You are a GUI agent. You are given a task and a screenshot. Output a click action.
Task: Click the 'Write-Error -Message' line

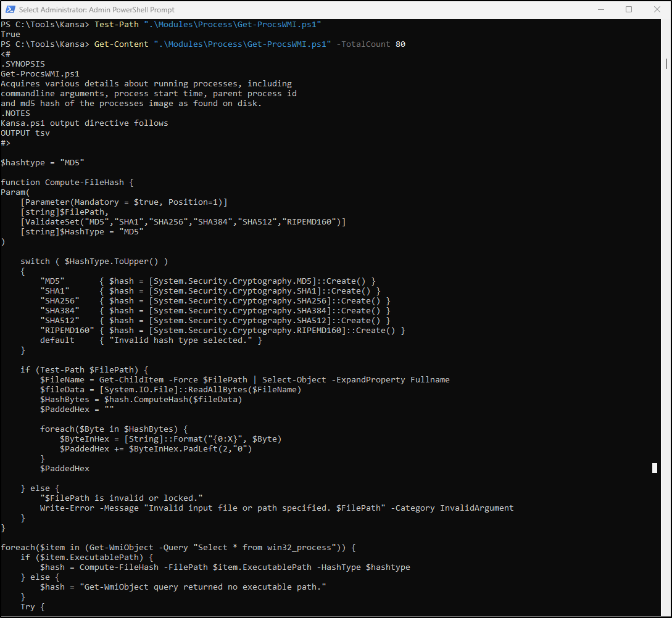(277, 508)
